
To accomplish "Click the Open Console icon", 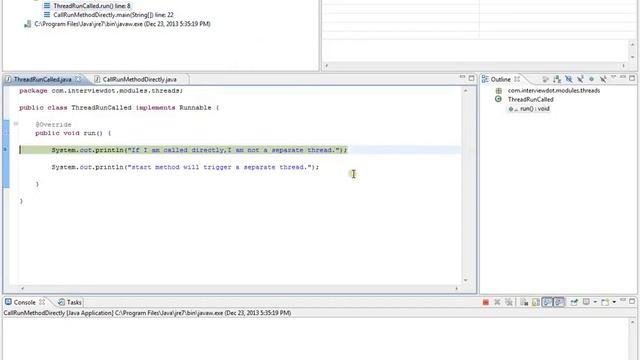I will click(x=605, y=302).
